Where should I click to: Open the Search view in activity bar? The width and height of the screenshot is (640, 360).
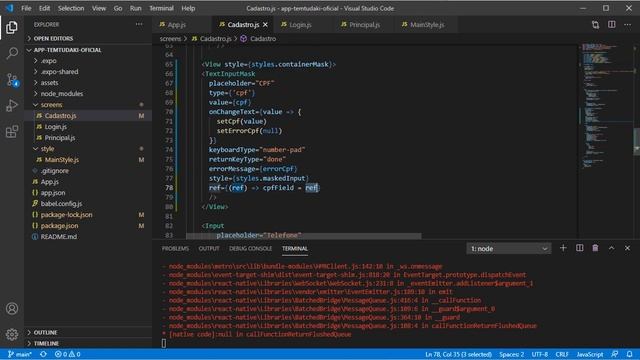(x=12, y=53)
